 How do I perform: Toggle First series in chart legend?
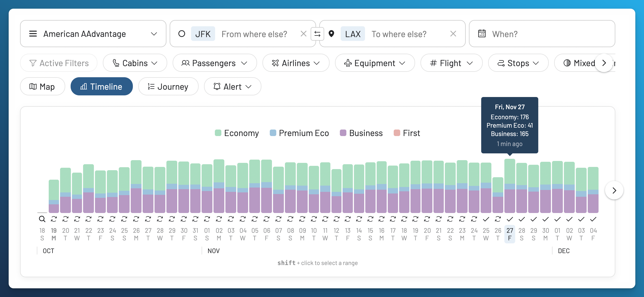pyautogui.click(x=407, y=133)
